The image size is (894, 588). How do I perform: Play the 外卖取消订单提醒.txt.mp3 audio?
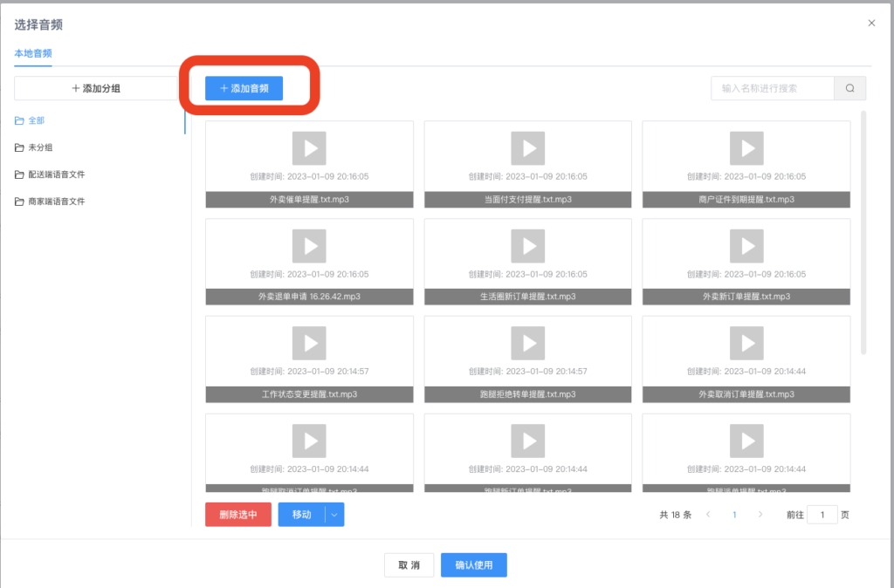tap(746, 344)
